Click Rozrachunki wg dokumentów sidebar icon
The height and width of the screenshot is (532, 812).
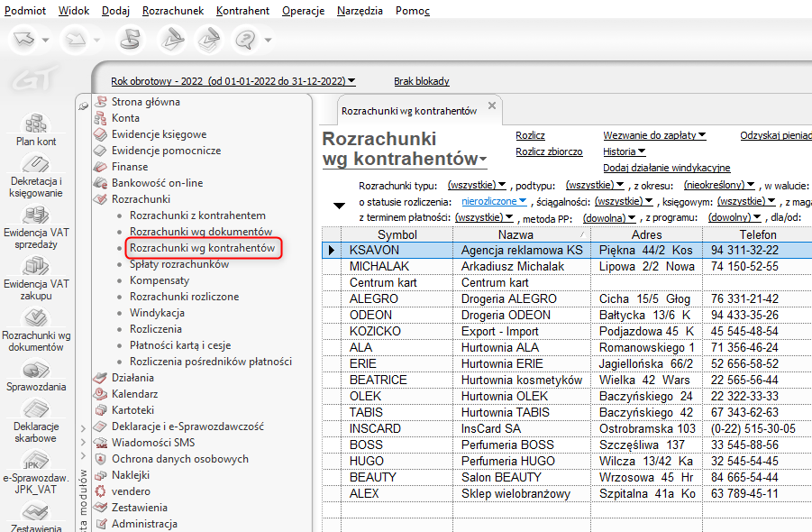coord(36,326)
